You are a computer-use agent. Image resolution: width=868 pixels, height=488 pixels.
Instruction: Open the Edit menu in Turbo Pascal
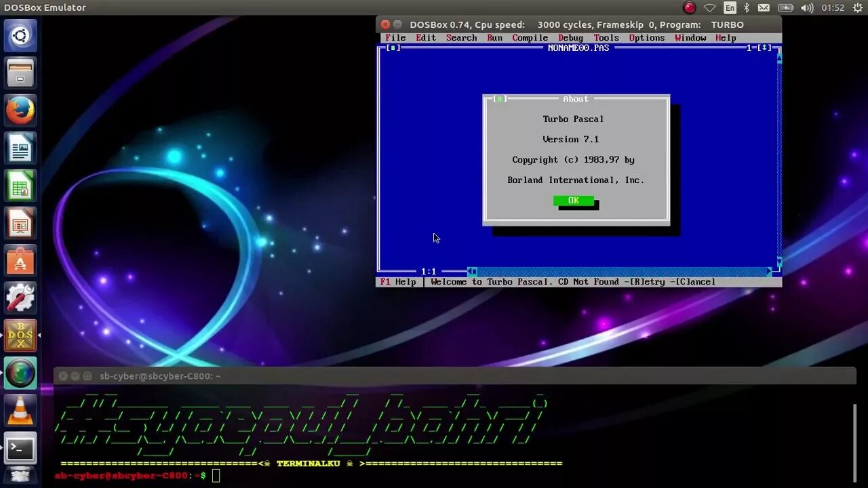point(426,38)
